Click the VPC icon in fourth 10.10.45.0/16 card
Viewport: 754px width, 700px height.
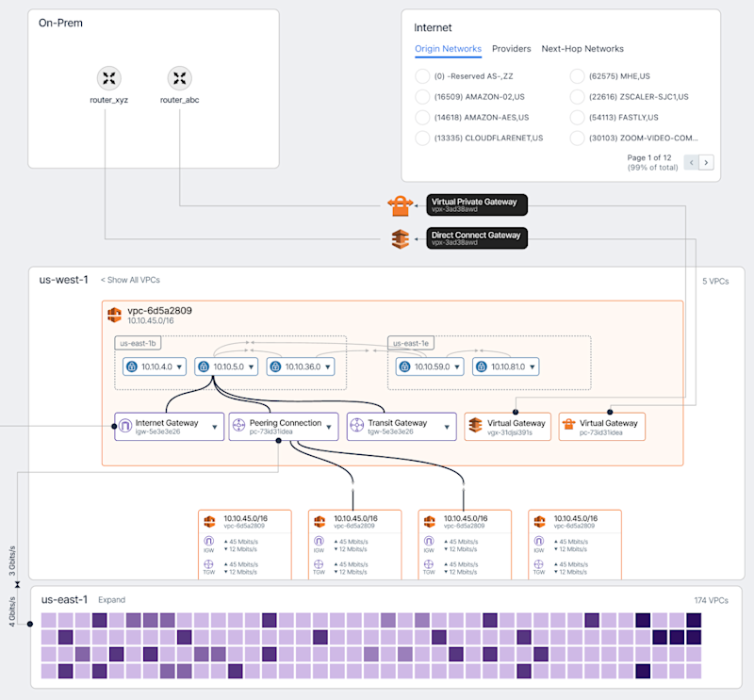click(539, 522)
